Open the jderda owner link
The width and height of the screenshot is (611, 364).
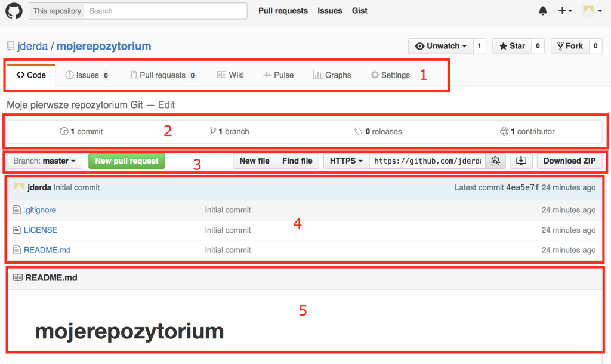tap(33, 46)
